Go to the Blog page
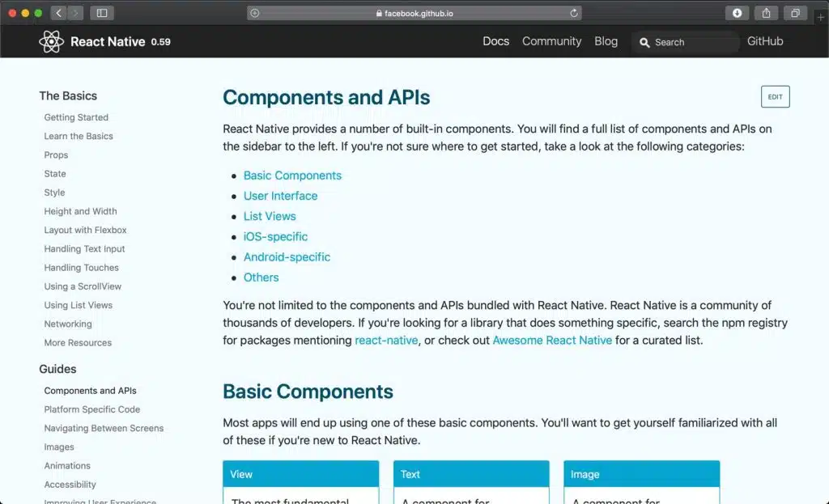Screen dimensions: 829x504 point(606,41)
